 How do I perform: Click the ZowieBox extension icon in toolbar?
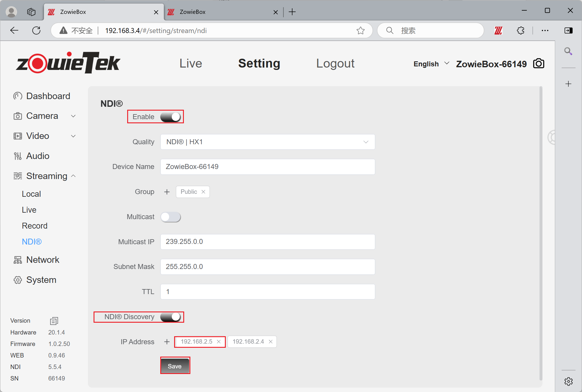pyautogui.click(x=498, y=30)
